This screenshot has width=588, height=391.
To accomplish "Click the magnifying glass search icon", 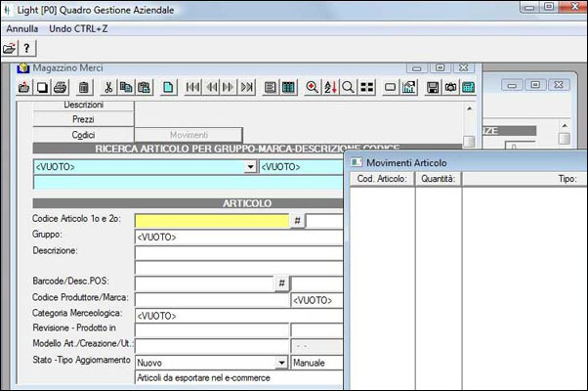I will pyautogui.click(x=348, y=87).
